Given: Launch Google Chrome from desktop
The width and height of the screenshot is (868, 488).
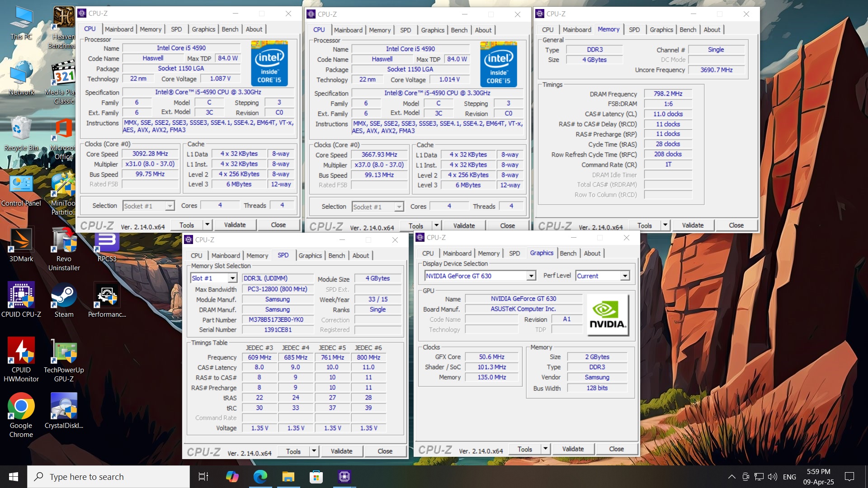Looking at the screenshot, I should click(x=21, y=416).
